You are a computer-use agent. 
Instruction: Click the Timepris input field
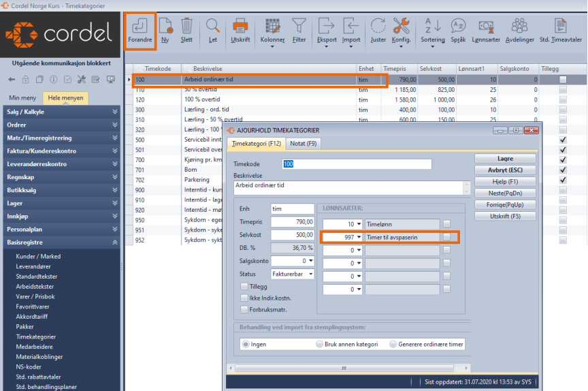tap(293, 222)
